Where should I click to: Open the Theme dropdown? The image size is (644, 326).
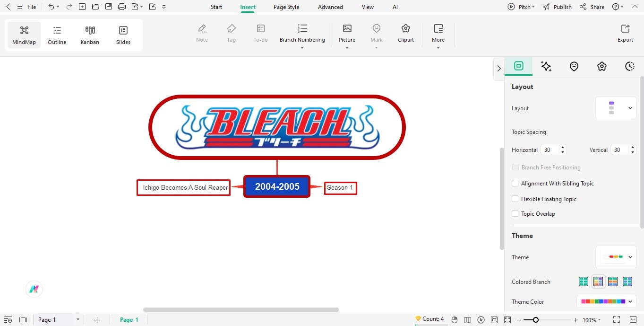point(616,257)
